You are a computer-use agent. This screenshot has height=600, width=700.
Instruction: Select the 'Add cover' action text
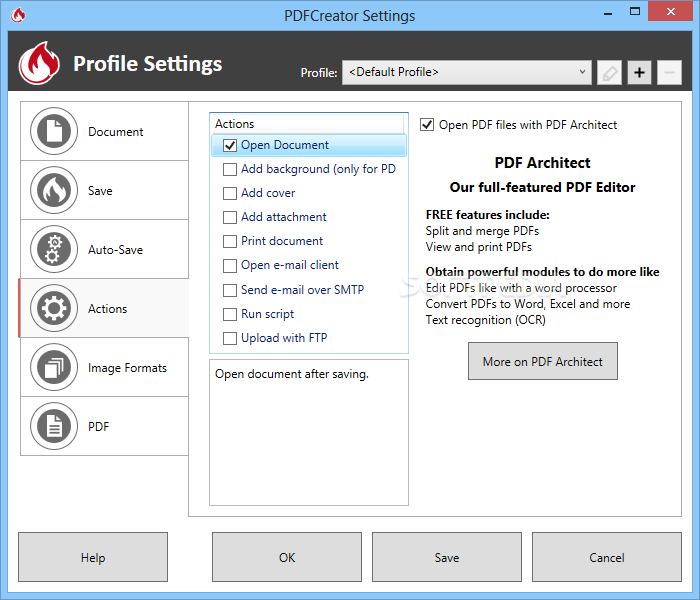point(268,193)
